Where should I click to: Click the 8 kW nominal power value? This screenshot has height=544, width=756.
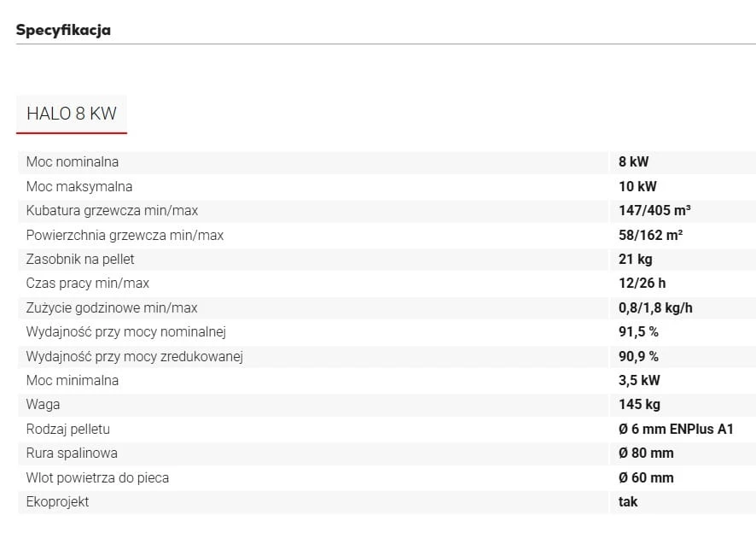click(x=633, y=161)
